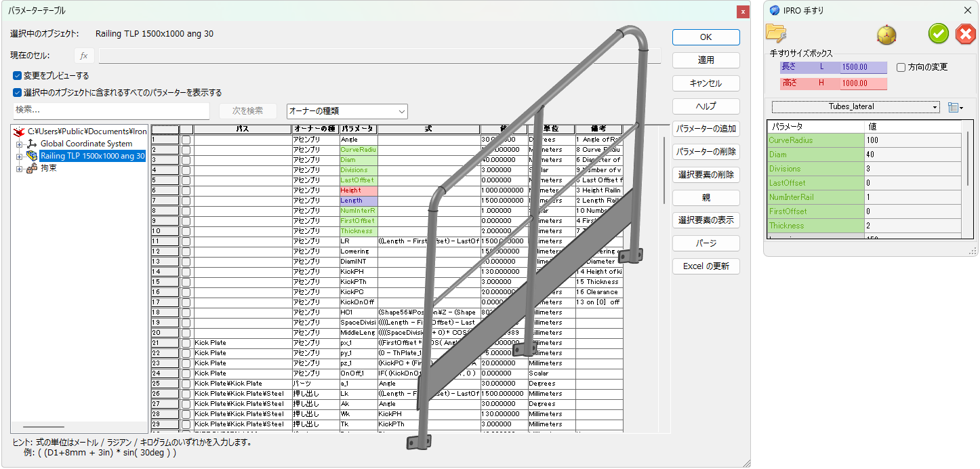Check the row 11 LR checkbox

[x=186, y=241]
